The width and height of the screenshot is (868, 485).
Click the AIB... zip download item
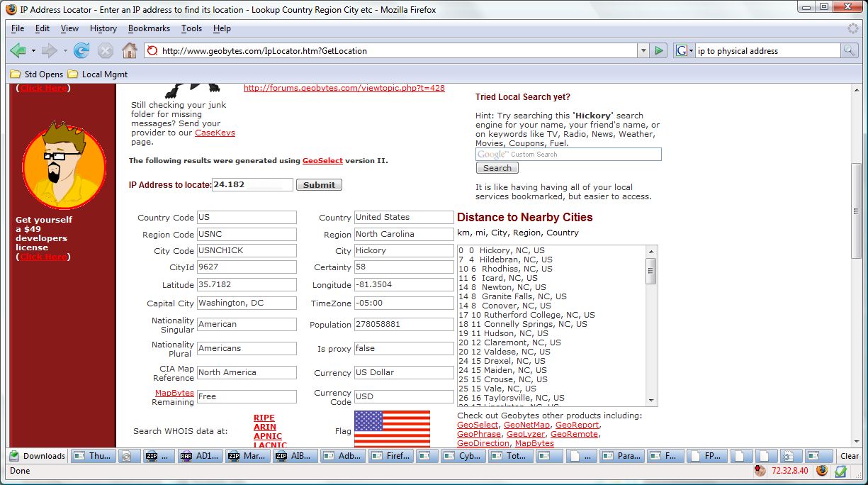pyautogui.click(x=294, y=456)
